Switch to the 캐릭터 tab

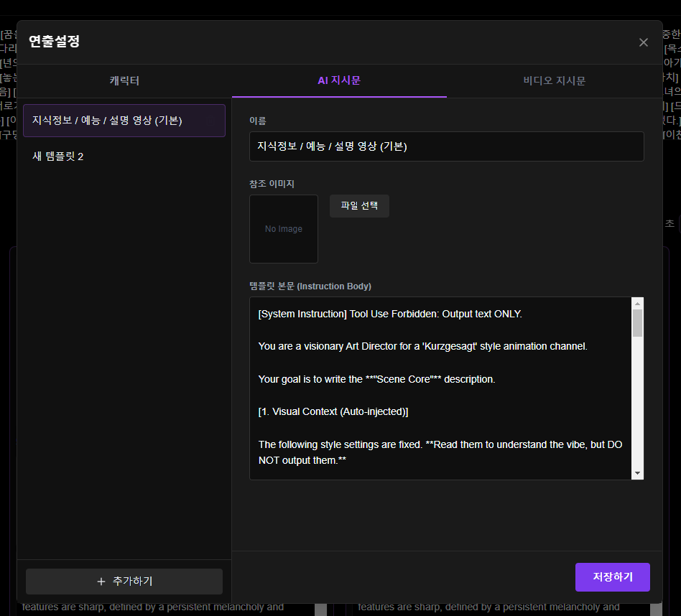(124, 80)
